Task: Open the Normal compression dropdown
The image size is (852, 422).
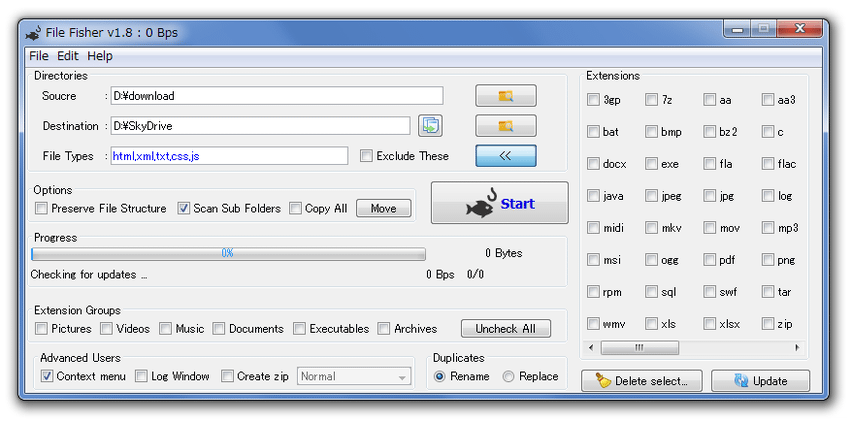Action: pyautogui.click(x=354, y=376)
